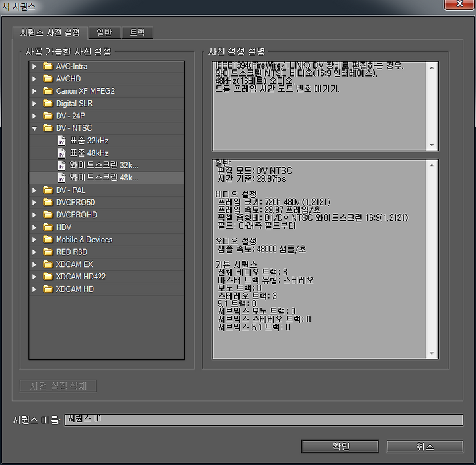Select the 표준 32kHz preset label

(x=89, y=141)
